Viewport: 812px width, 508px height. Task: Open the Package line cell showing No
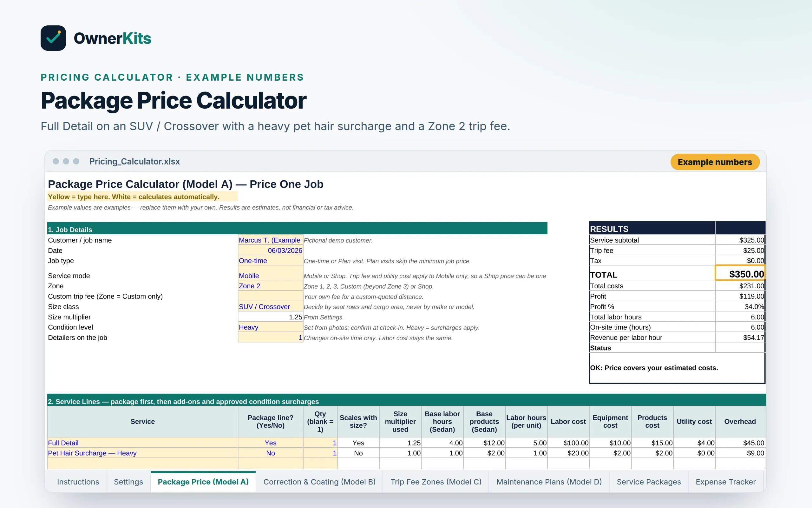click(x=271, y=453)
